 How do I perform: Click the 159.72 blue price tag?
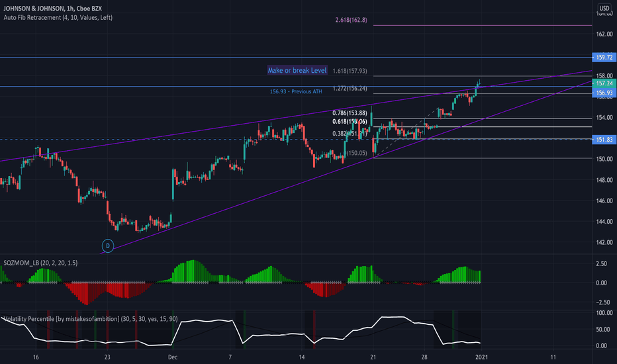[x=604, y=58]
